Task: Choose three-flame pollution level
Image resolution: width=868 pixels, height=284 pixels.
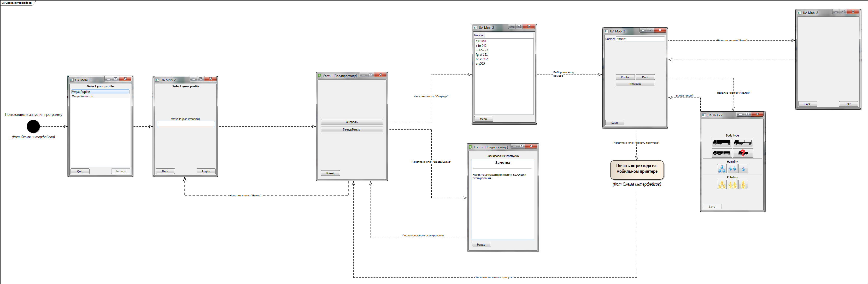Action: click(x=722, y=185)
